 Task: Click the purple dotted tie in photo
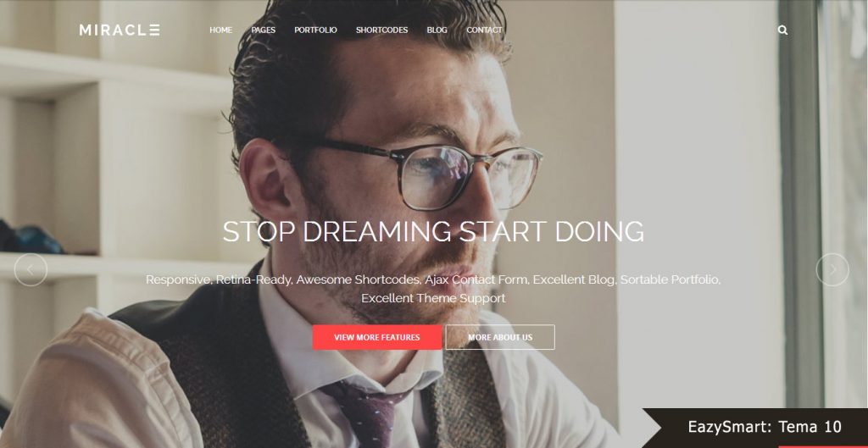click(x=368, y=412)
